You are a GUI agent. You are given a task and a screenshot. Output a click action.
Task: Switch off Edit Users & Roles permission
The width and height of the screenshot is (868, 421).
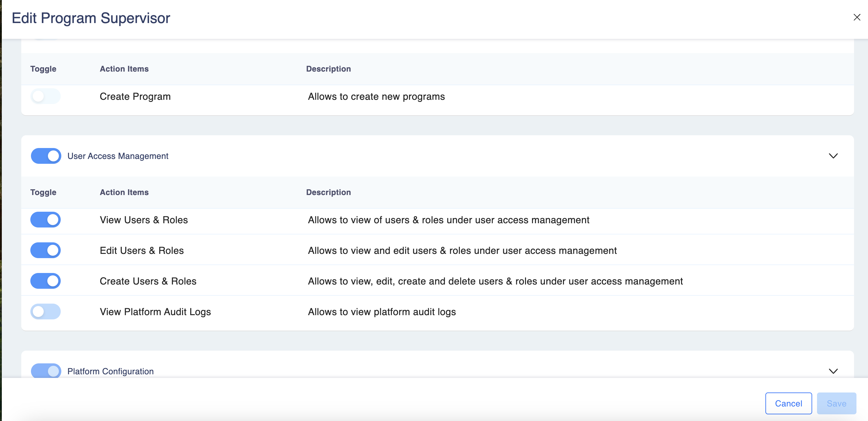(x=46, y=250)
